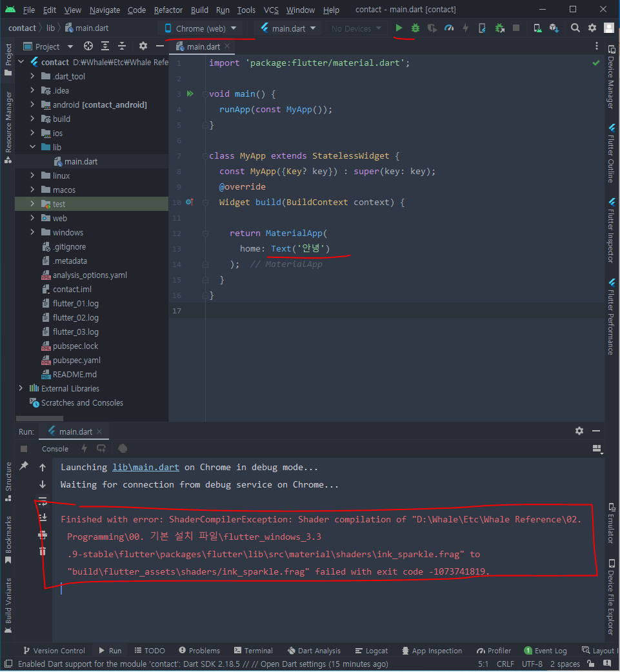Attach debugger to Android process
This screenshot has height=672, width=620.
(x=500, y=28)
